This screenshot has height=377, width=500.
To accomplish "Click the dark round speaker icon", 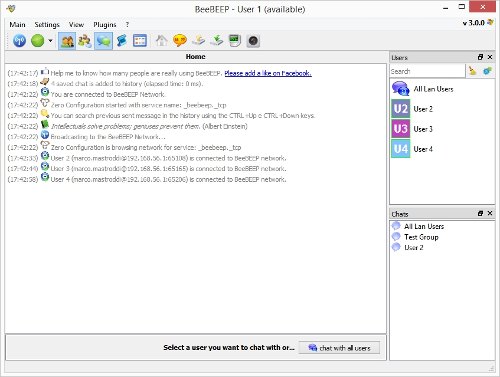I will [x=253, y=41].
